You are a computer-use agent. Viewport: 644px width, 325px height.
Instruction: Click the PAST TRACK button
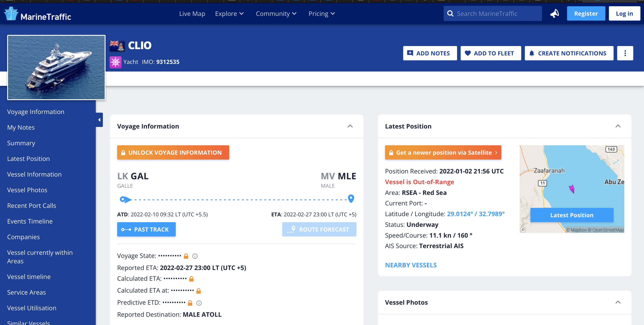(x=146, y=229)
